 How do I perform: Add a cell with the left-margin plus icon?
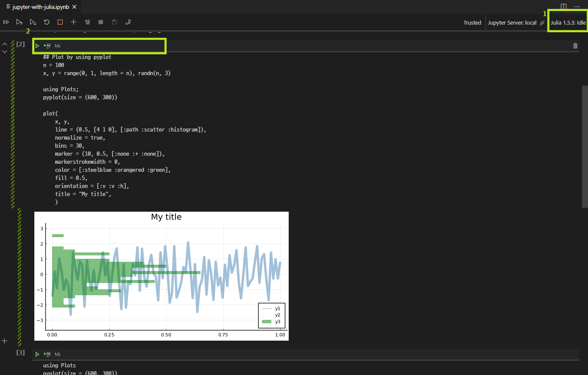click(x=5, y=341)
